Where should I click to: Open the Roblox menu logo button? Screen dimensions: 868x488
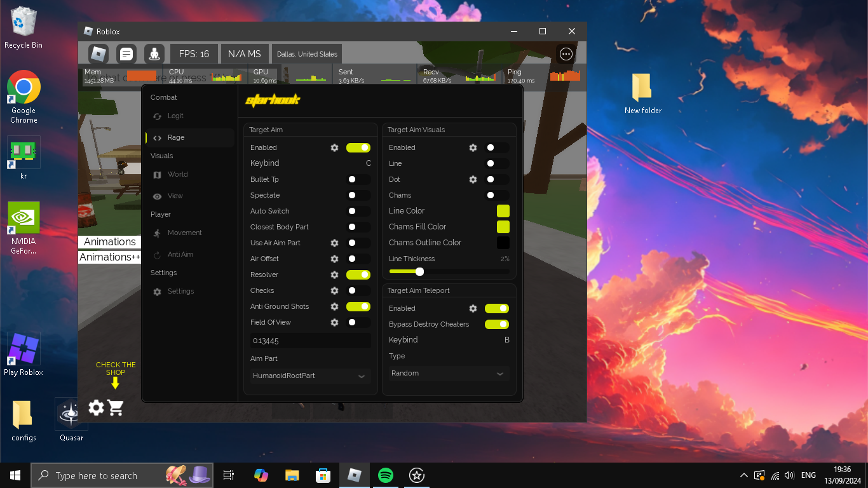(x=97, y=54)
